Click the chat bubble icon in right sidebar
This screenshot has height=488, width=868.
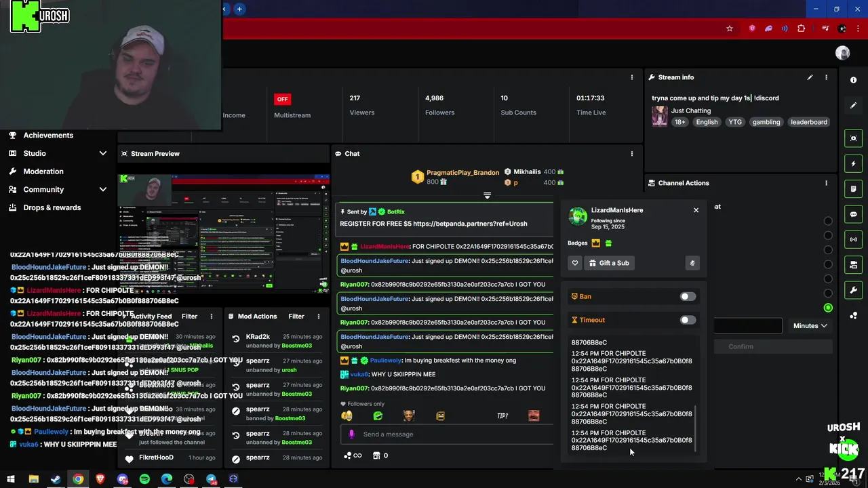(853, 214)
